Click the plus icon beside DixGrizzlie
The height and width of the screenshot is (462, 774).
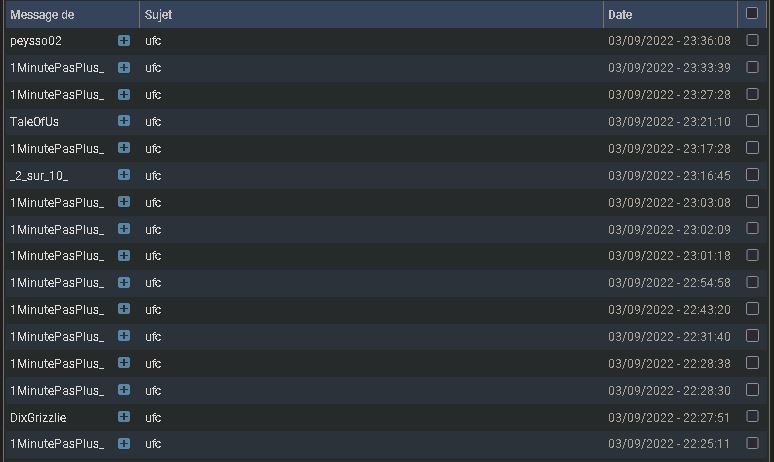[x=124, y=417]
